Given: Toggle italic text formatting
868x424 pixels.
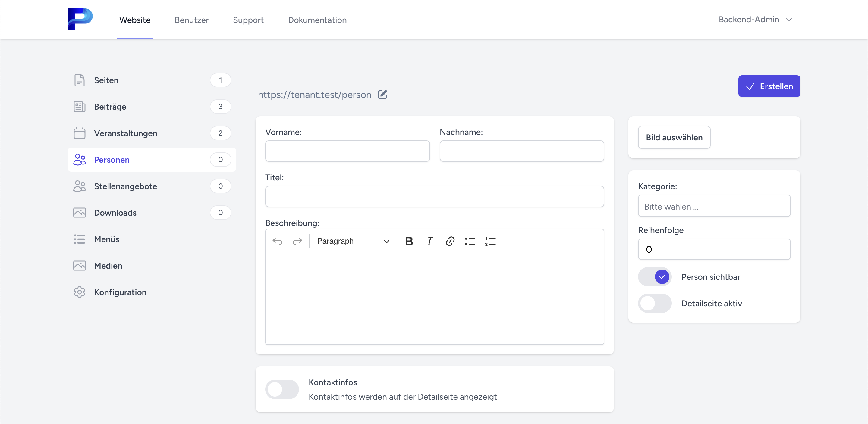Looking at the screenshot, I should 429,241.
